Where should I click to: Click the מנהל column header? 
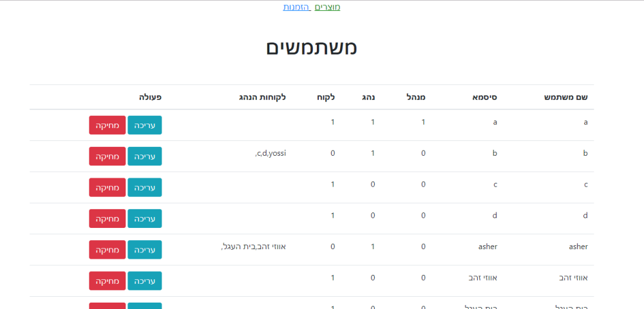tap(416, 97)
